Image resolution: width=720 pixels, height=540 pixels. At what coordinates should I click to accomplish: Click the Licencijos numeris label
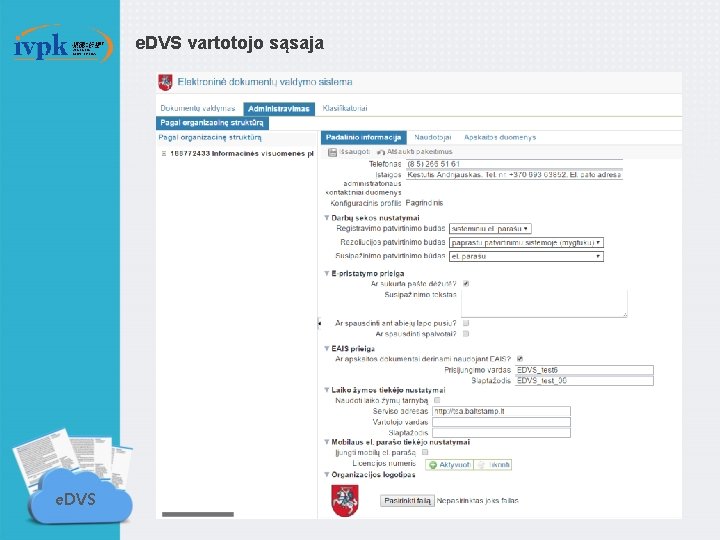pyautogui.click(x=384, y=463)
